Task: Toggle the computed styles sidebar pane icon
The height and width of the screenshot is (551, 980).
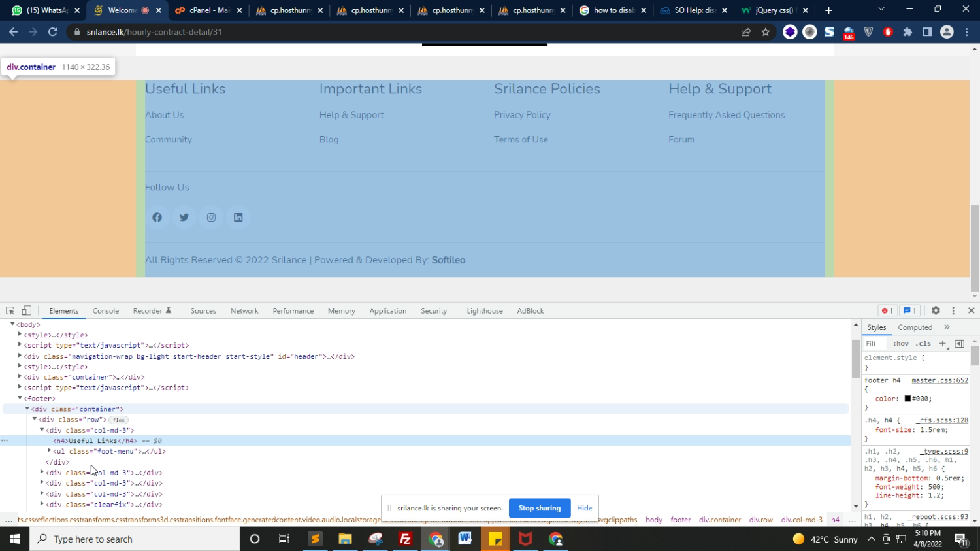Action: point(959,344)
